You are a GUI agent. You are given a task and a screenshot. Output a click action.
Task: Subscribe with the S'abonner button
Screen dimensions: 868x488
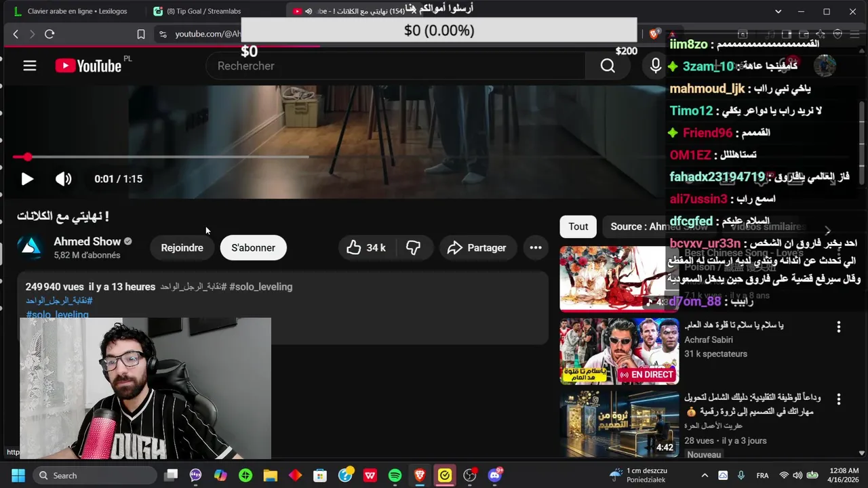(x=253, y=248)
